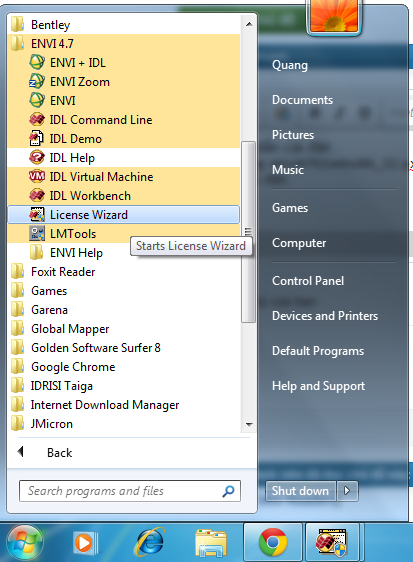Open Google Chrome from the taskbar
Viewport: 413px width, 562px height.
pyautogui.click(x=273, y=542)
